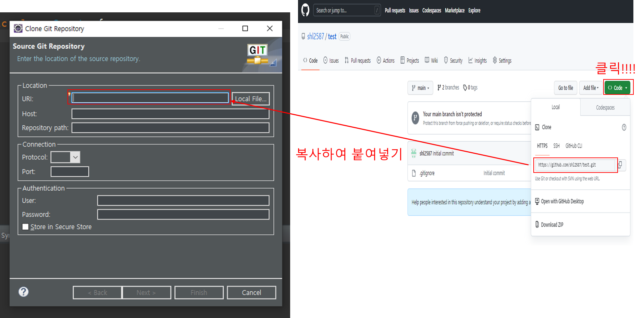Select the SSH clone option
The image size is (644, 318).
click(x=557, y=146)
